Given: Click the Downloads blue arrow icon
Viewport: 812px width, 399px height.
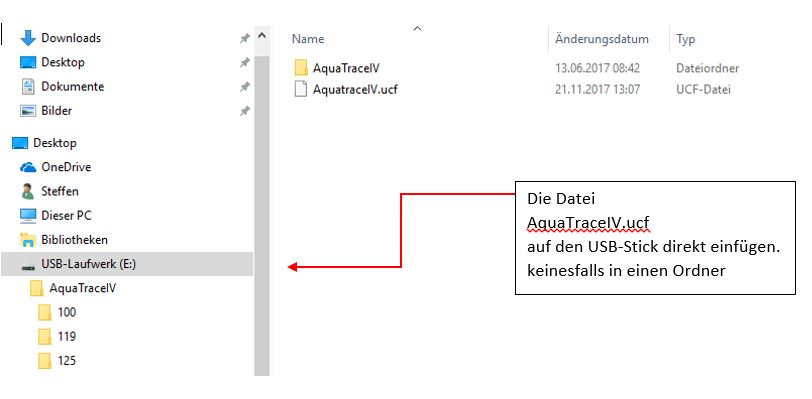Looking at the screenshot, I should pos(28,38).
